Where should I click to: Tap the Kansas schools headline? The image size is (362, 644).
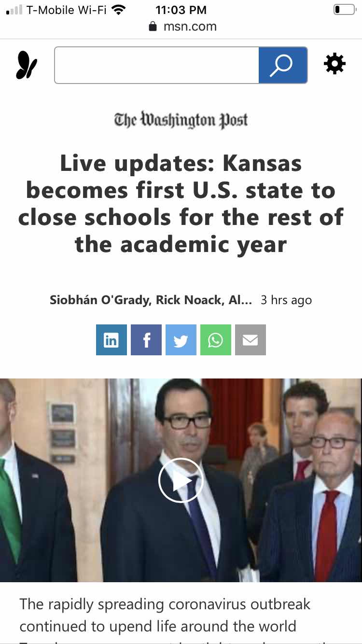(181, 204)
